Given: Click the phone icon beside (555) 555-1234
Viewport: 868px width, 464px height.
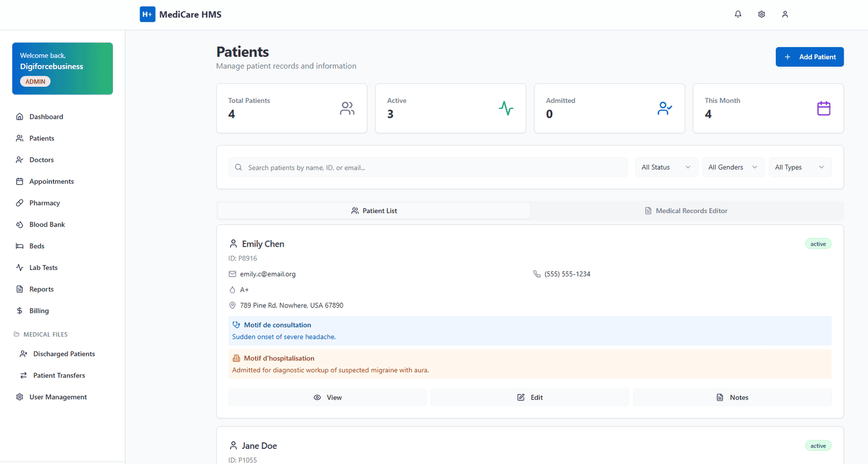Looking at the screenshot, I should [537, 274].
